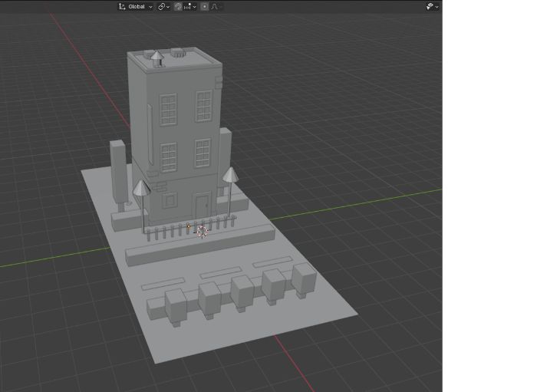Open the snapping options dropdown
The height and width of the screenshot is (392, 537).
tap(190, 6)
